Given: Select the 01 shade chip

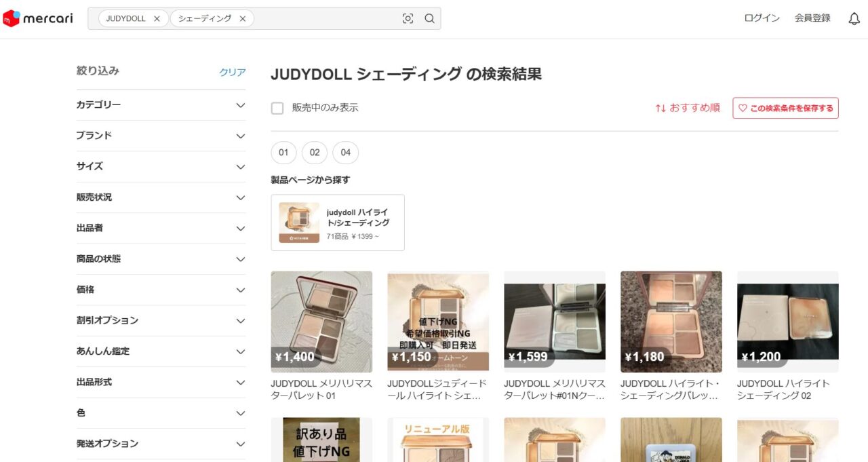Looking at the screenshot, I should click(x=283, y=153).
